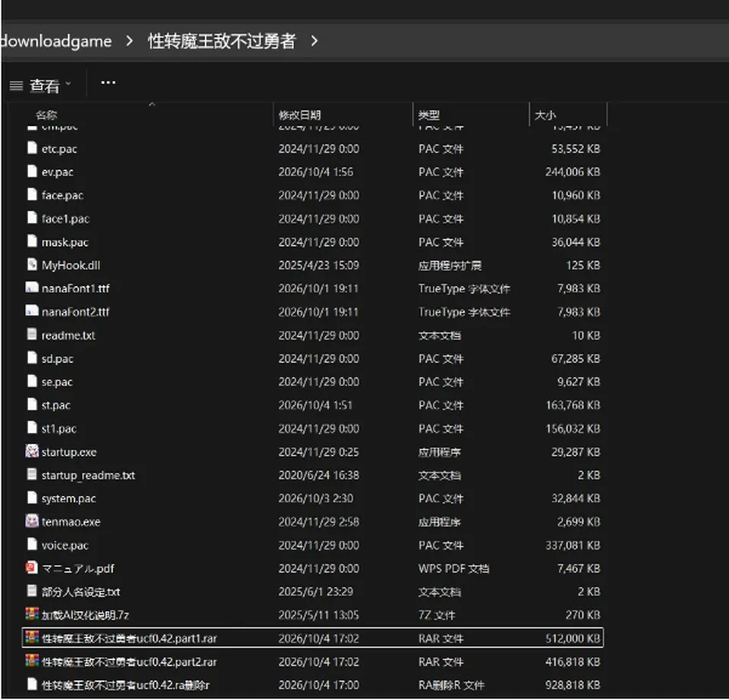This screenshot has height=700, width=729.
Task: Click the readme.txt text file icon
Action: [x=32, y=334]
